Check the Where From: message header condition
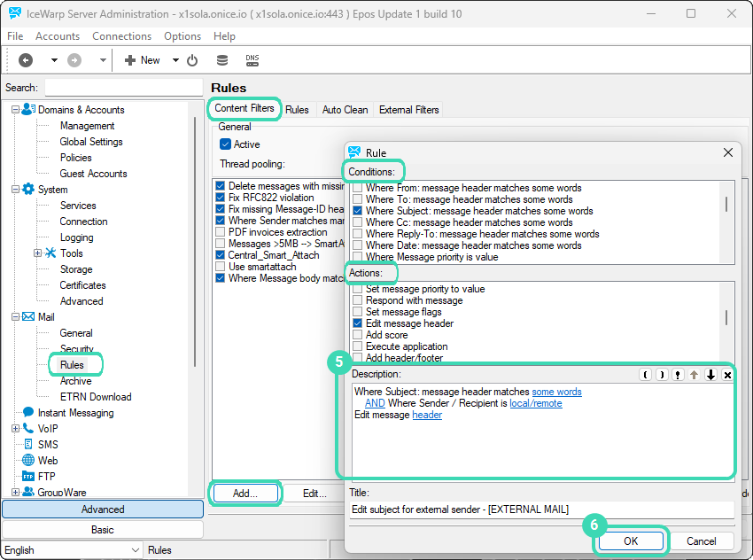This screenshot has height=560, width=753. 357,188
